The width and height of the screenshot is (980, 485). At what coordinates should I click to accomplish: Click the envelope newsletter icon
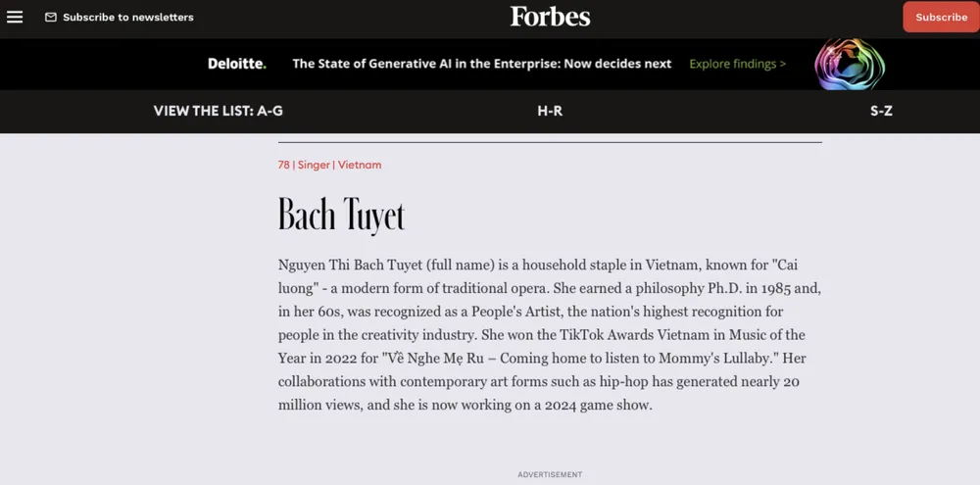(51, 18)
